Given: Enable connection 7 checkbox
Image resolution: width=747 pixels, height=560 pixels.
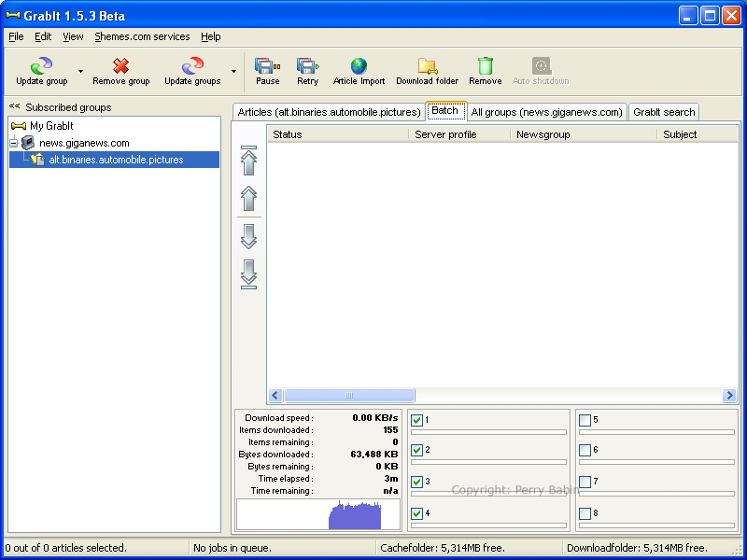Looking at the screenshot, I should pos(585,482).
